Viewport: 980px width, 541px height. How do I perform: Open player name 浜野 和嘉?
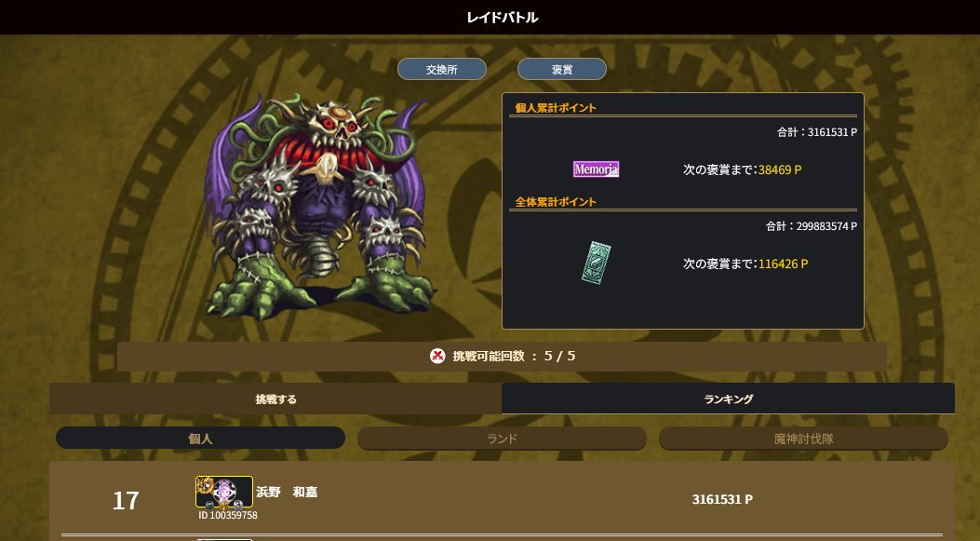287,493
